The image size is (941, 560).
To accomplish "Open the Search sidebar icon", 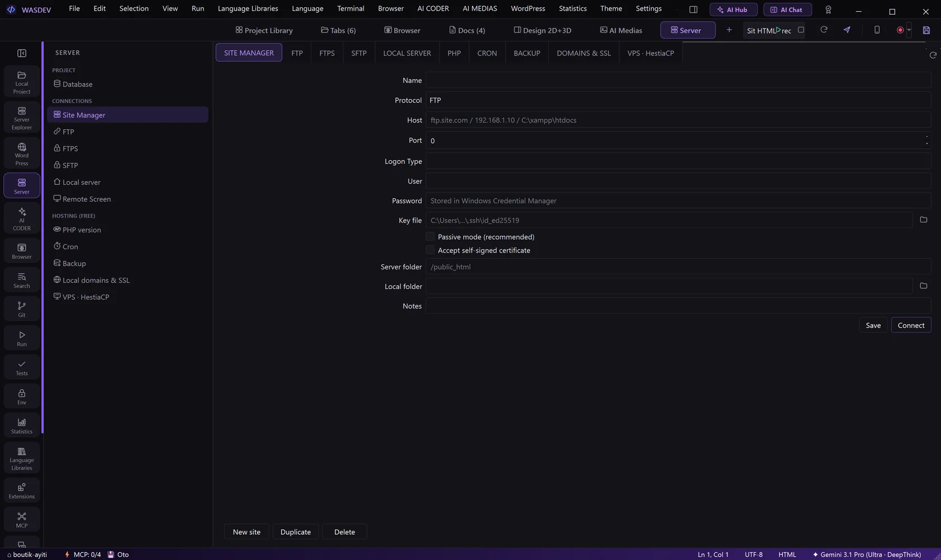I will (22, 280).
